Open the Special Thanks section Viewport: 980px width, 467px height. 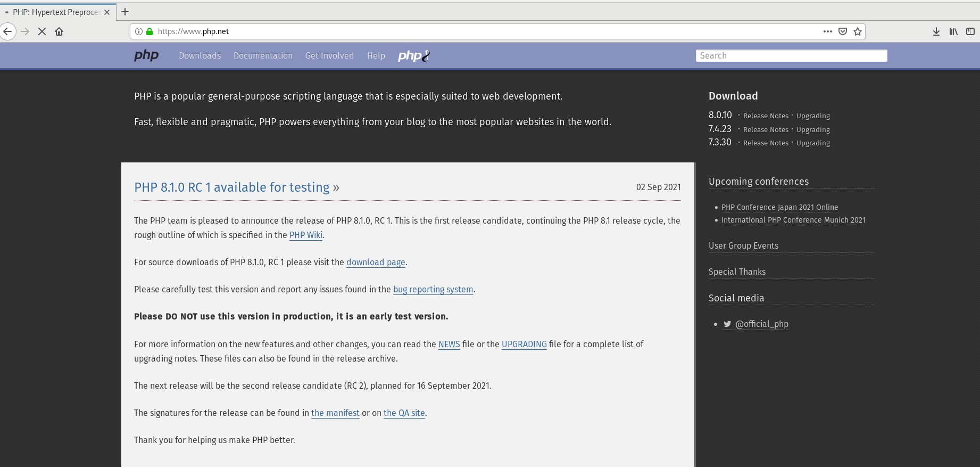(x=737, y=272)
